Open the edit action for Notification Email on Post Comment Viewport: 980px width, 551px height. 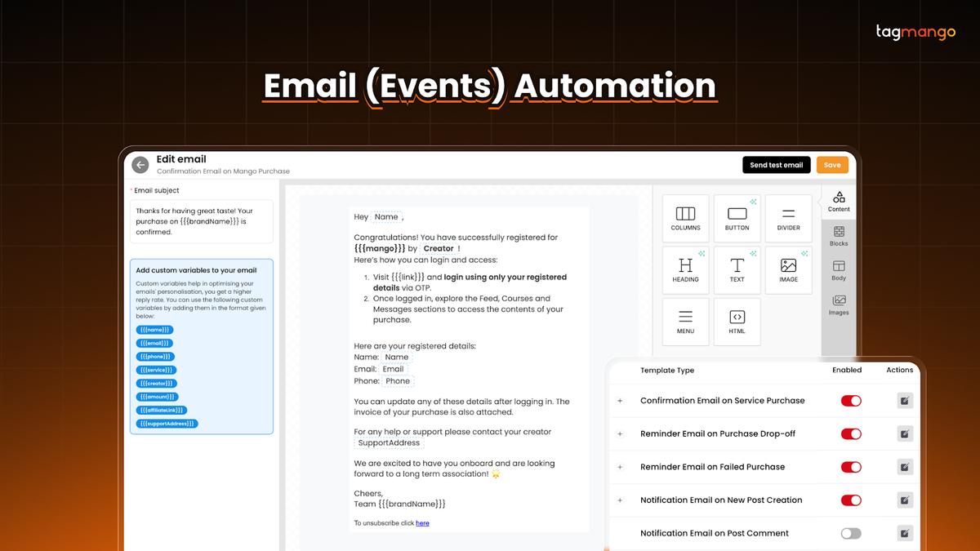pos(905,533)
